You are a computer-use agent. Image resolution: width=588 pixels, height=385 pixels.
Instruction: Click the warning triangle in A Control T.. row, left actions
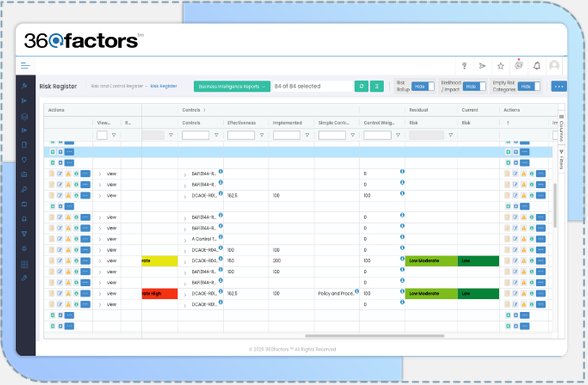(68, 239)
